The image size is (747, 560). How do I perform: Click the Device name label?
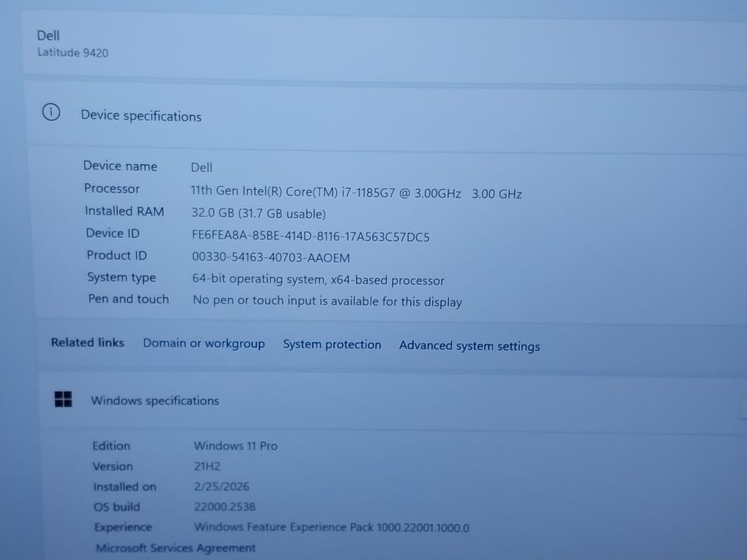pos(120,166)
